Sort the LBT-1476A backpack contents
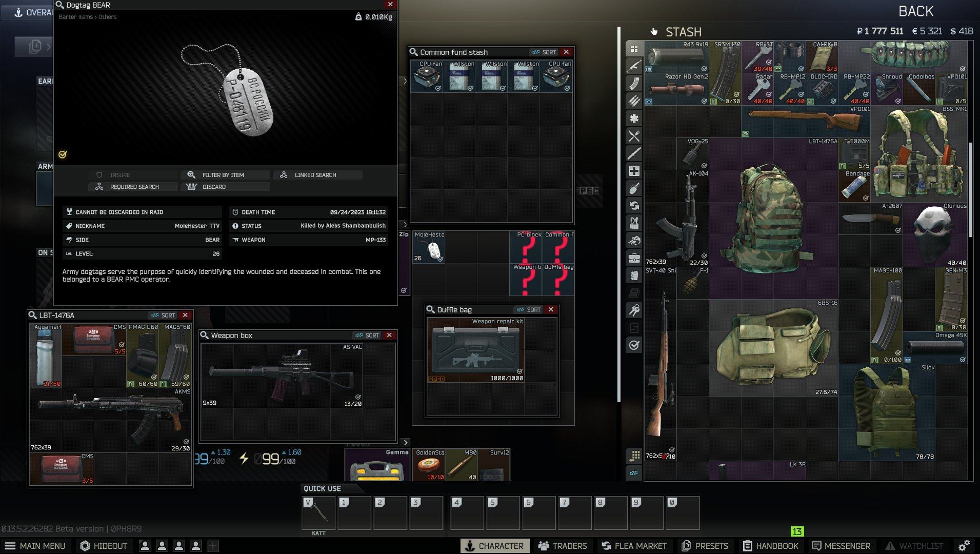Image resolution: width=980 pixels, height=554 pixels. coord(163,315)
